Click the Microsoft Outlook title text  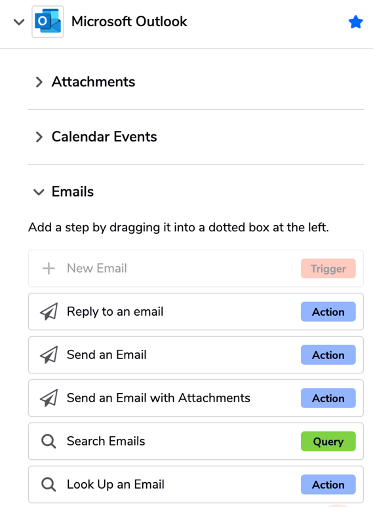(x=129, y=22)
